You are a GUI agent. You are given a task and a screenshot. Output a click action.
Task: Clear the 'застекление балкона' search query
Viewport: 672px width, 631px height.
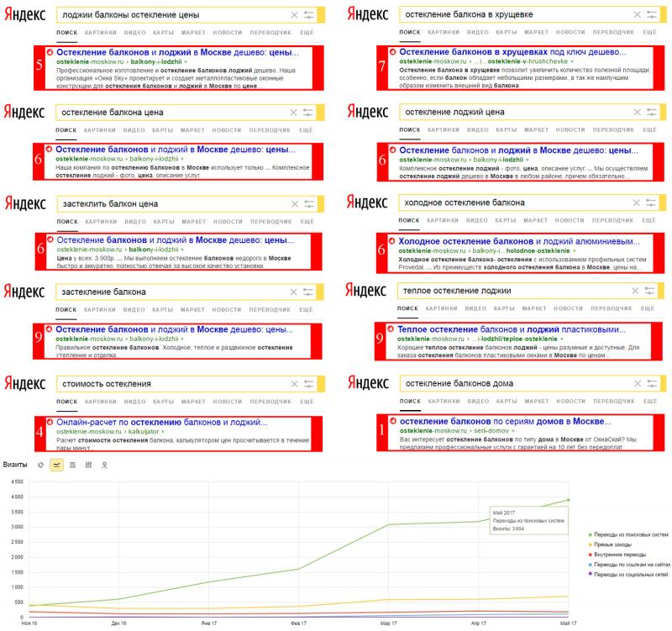pos(293,292)
